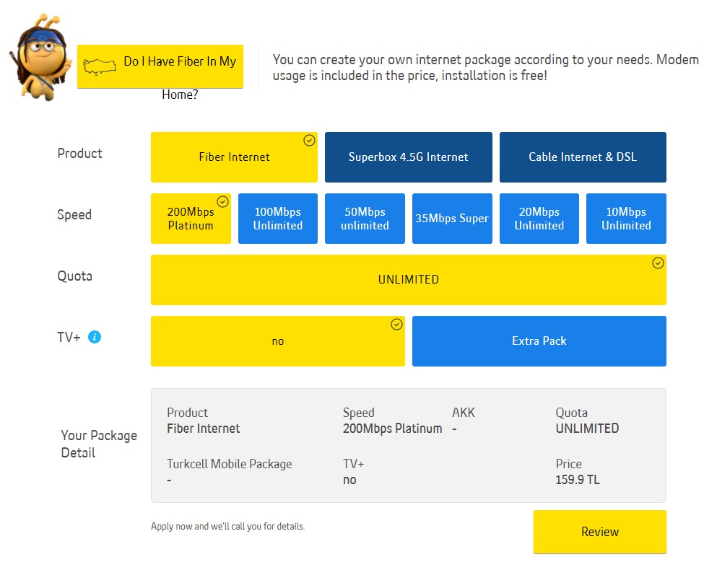
Task: Choose 100Mbps Unlimited speed option
Action: click(277, 219)
